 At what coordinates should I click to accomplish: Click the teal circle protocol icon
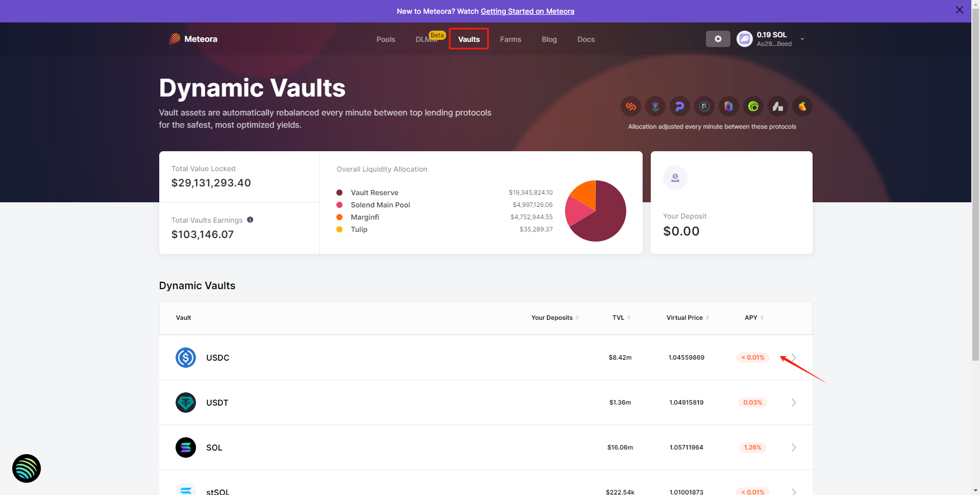point(704,106)
